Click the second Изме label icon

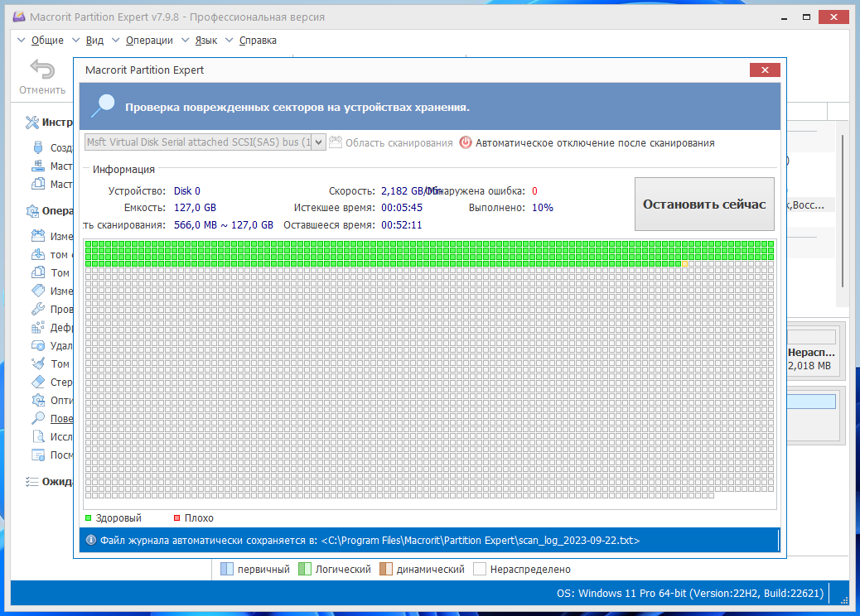pos(38,291)
